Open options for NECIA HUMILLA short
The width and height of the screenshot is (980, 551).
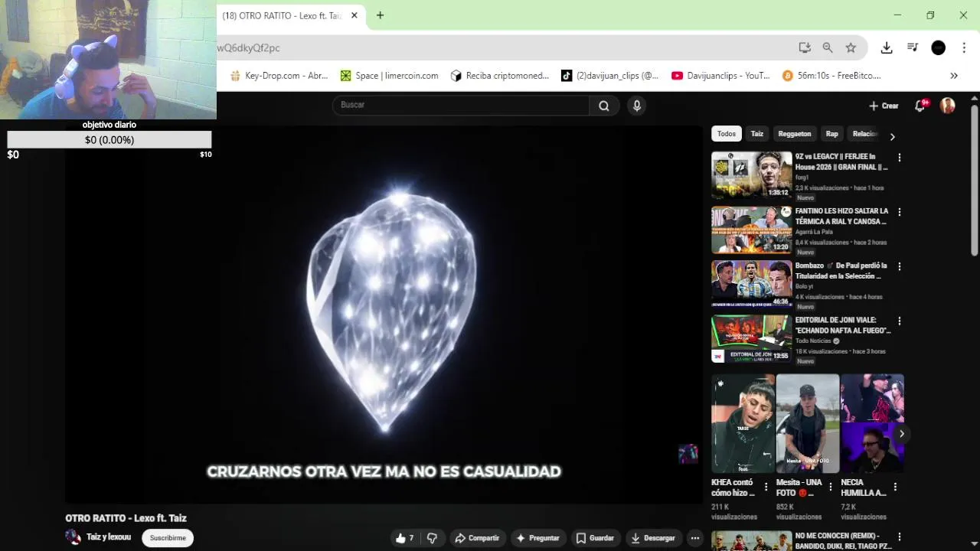point(895,487)
